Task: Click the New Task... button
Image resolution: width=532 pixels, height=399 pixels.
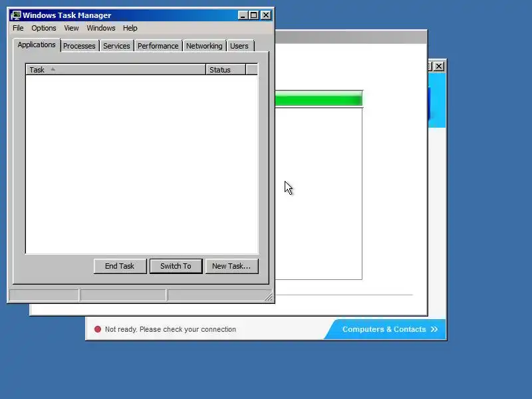Action: coord(231,266)
